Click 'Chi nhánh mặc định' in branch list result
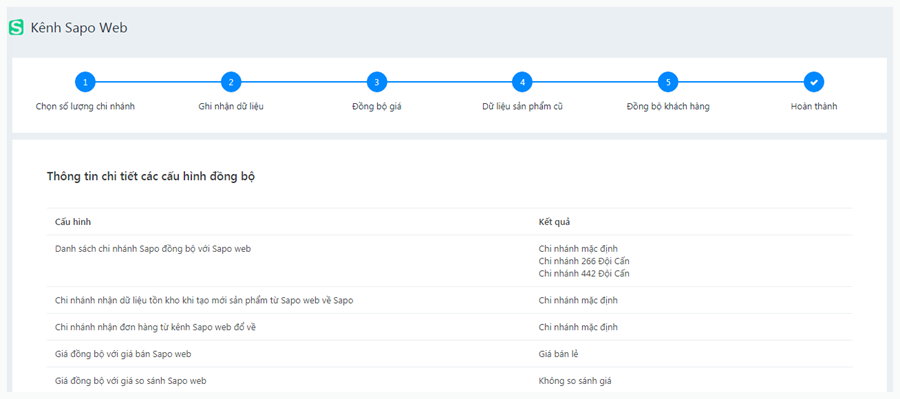 pyautogui.click(x=578, y=249)
